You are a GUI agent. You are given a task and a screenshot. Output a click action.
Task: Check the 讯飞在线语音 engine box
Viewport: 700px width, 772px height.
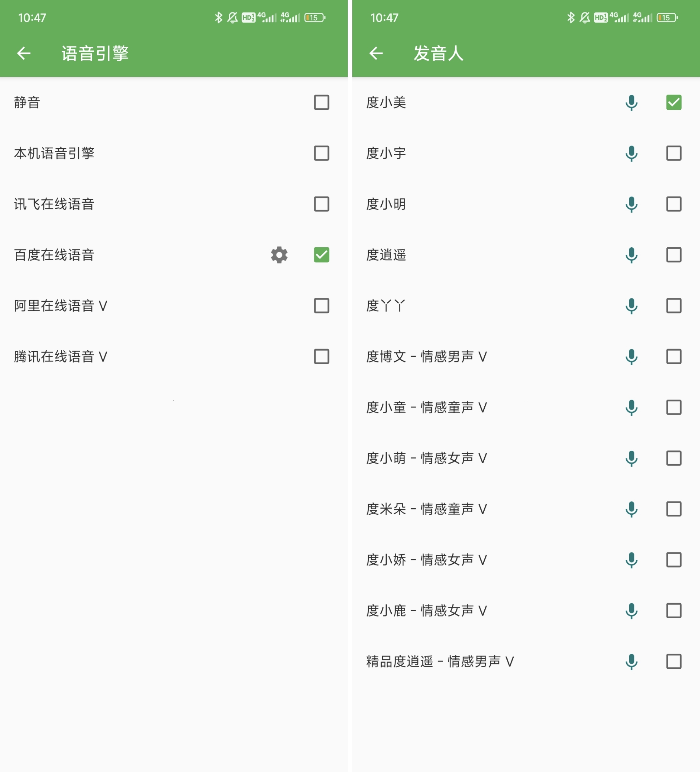pos(321,204)
